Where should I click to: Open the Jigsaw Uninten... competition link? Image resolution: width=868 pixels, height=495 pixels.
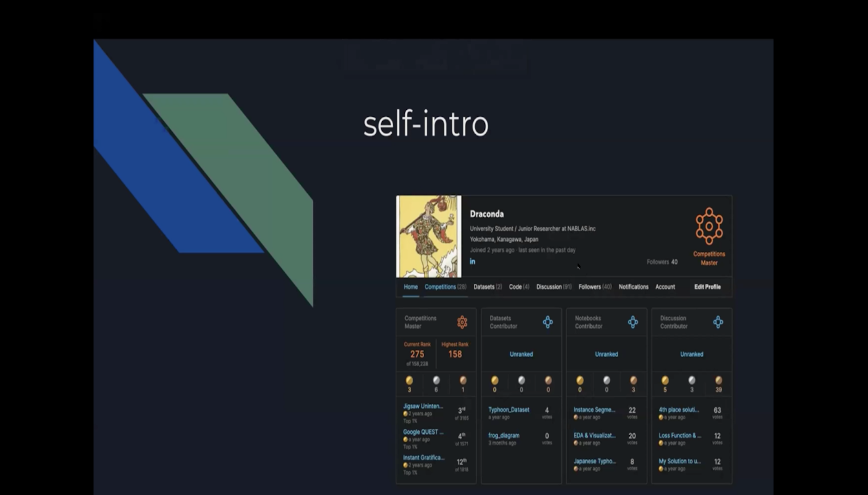pos(422,407)
